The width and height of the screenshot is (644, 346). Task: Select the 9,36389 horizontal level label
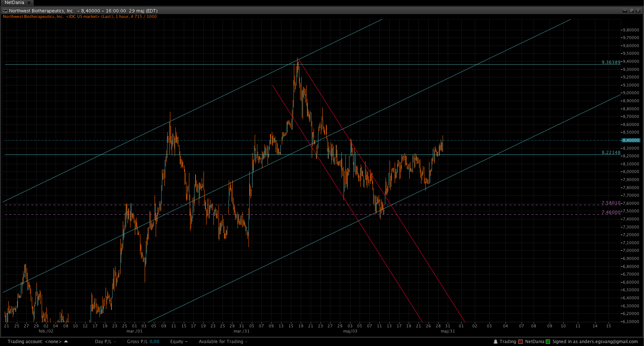click(611, 62)
